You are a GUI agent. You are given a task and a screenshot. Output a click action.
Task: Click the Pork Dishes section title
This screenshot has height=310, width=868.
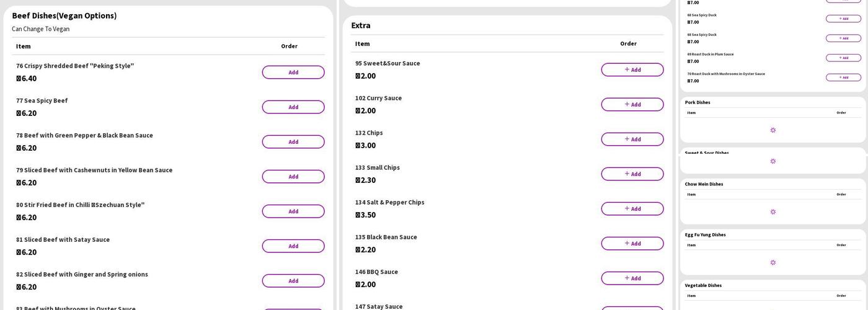click(x=697, y=102)
